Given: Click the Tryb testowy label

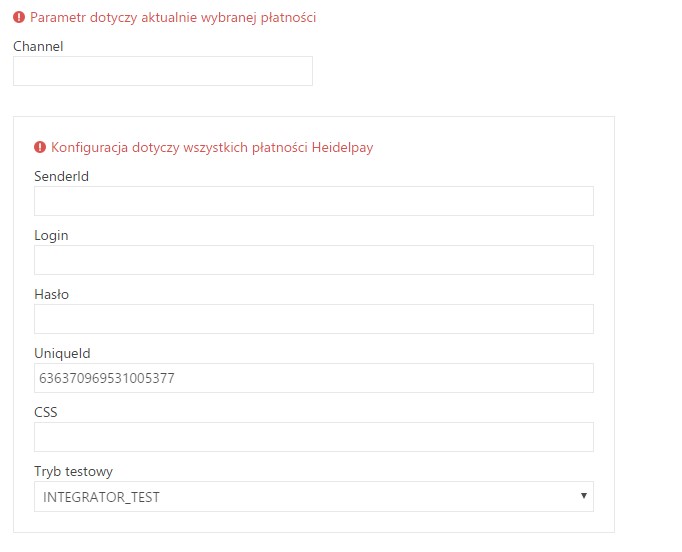Looking at the screenshot, I should click(x=74, y=472).
